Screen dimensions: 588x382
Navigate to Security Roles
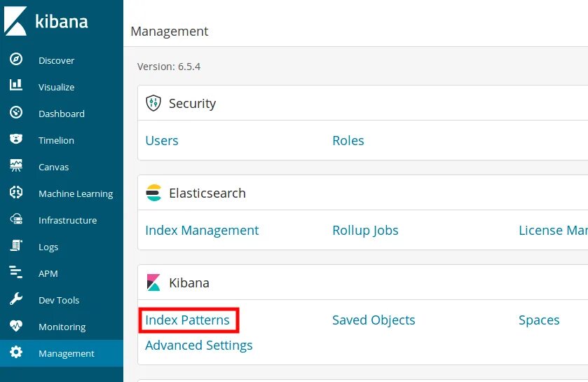click(348, 141)
